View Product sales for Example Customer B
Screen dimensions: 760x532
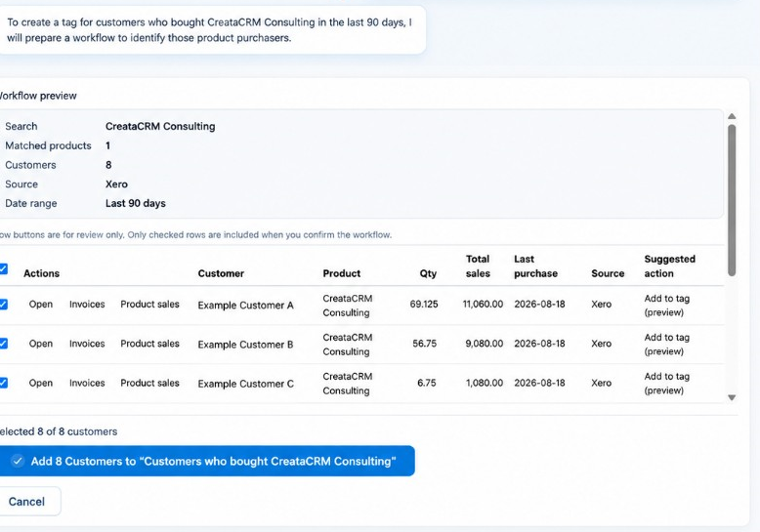point(149,344)
